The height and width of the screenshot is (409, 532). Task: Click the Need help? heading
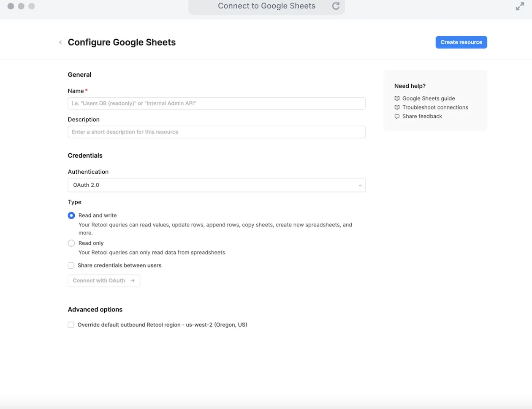pyautogui.click(x=410, y=86)
